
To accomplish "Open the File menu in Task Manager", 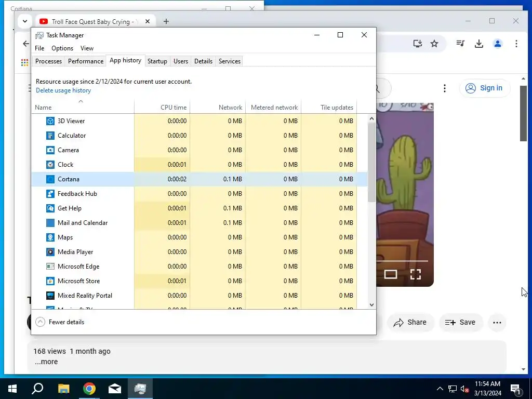I will click(39, 48).
